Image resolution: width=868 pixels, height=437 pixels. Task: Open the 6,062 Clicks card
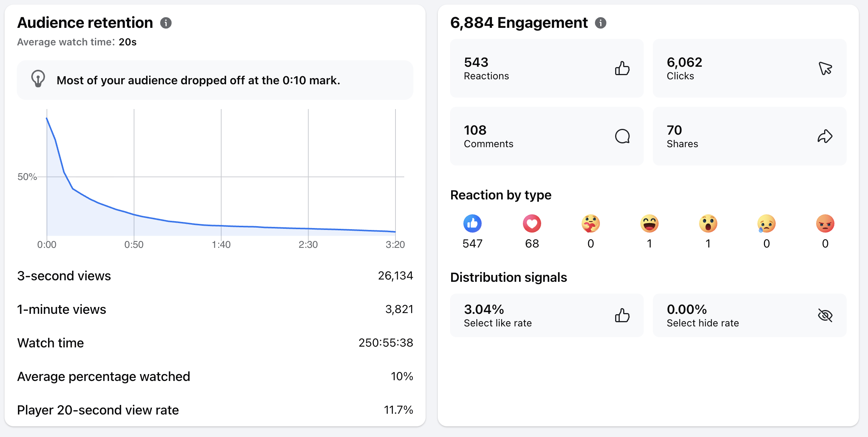click(x=750, y=68)
